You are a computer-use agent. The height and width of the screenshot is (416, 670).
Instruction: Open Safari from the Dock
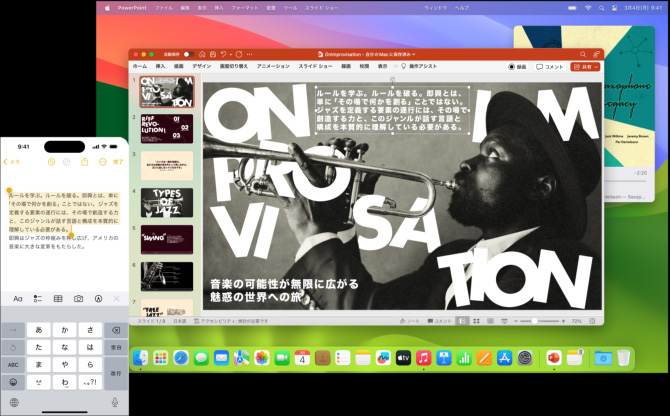181,358
